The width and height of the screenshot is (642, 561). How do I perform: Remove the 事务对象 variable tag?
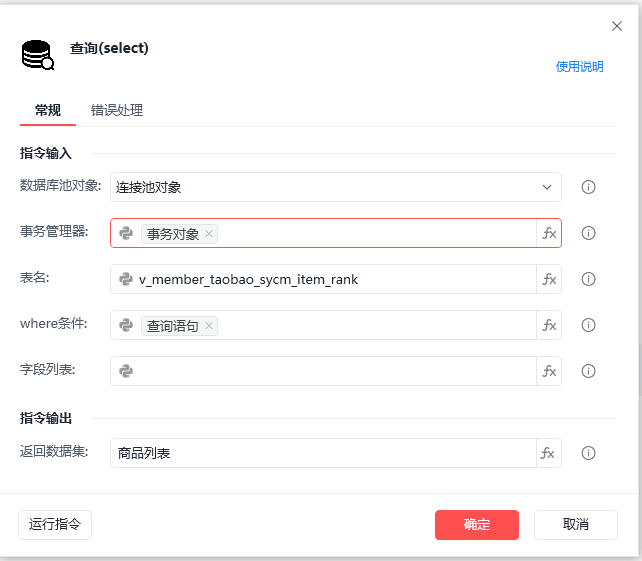(x=209, y=233)
